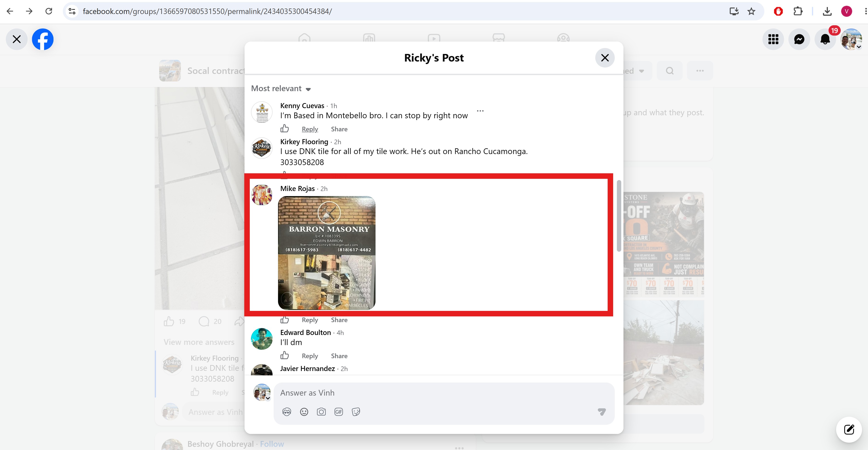Open Kirkey Flooring's profile from the dialog comment
Viewport: 868px width, 450px height.
[304, 142]
